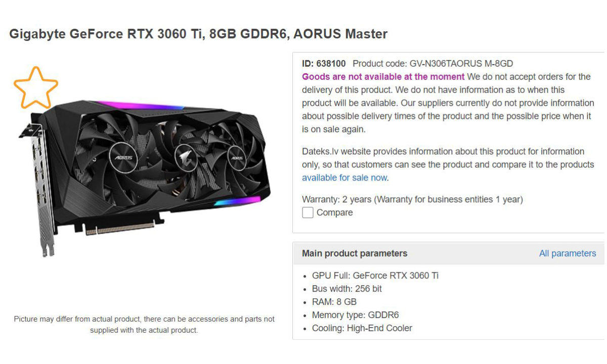
Task: Click the gold PCIe connector on the card
Action: [120, 228]
